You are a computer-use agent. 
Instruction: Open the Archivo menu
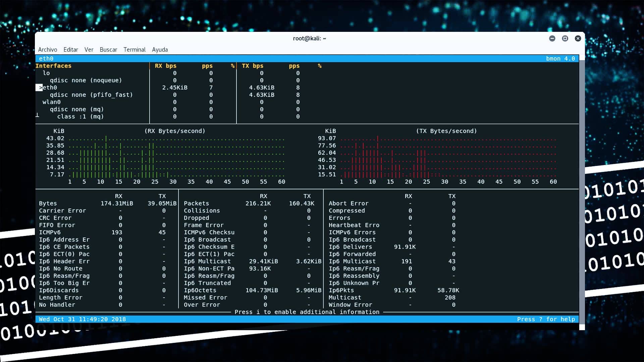(47, 50)
